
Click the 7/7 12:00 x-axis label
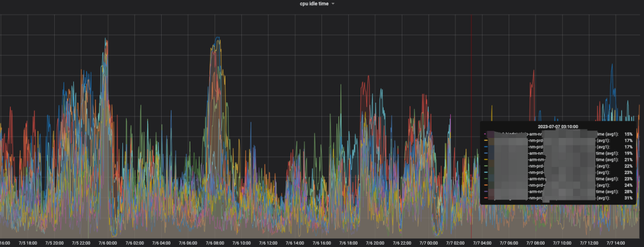point(588,243)
